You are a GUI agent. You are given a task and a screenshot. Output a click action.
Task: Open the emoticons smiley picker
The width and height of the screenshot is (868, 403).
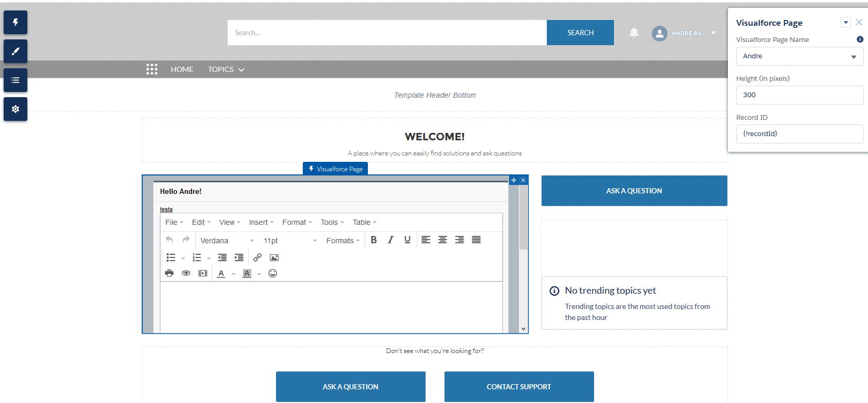coord(272,273)
